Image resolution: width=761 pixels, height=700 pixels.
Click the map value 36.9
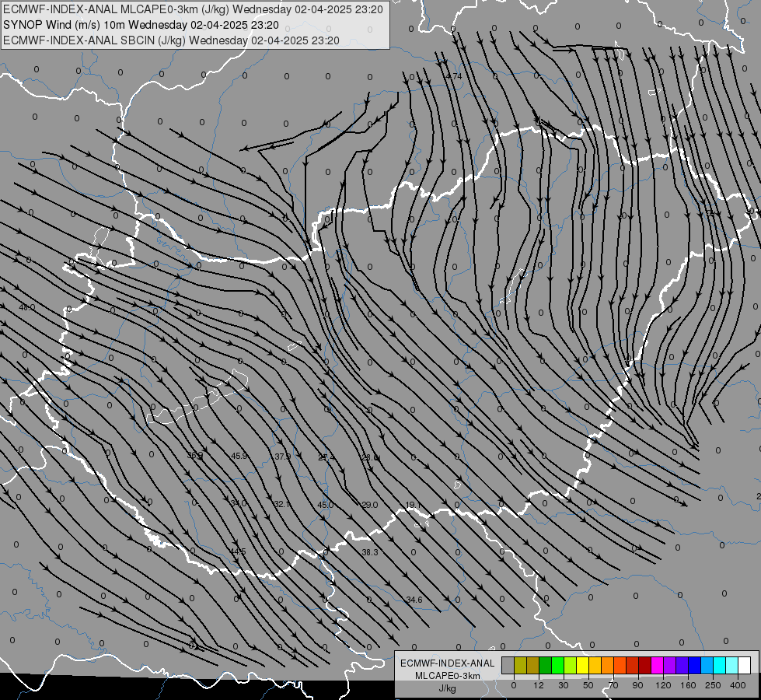point(195,455)
